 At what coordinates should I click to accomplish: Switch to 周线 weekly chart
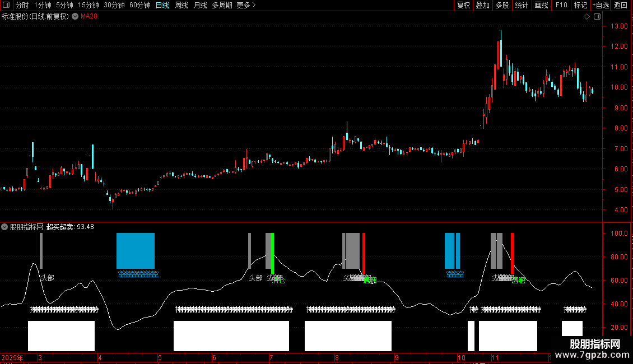pos(181,5)
